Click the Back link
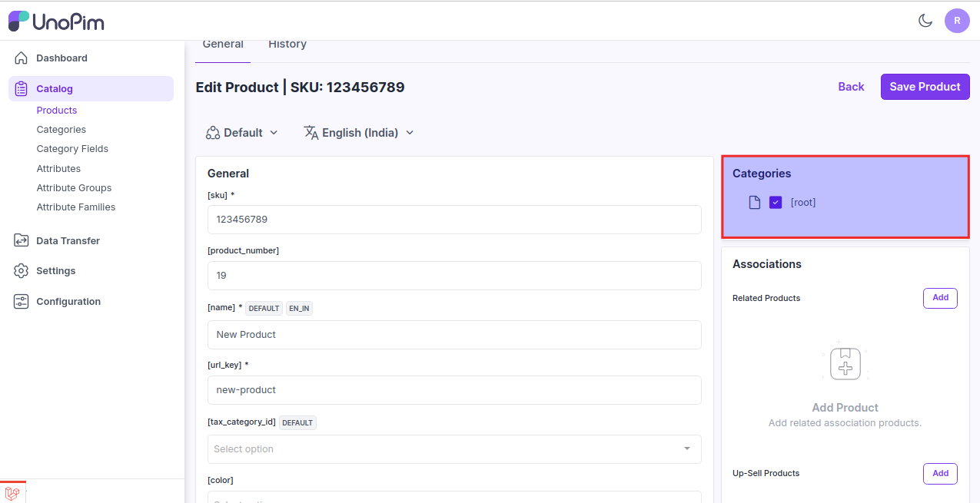 coord(851,87)
